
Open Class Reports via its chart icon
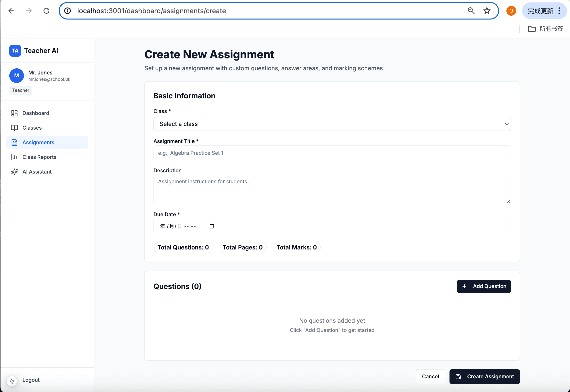(14, 157)
